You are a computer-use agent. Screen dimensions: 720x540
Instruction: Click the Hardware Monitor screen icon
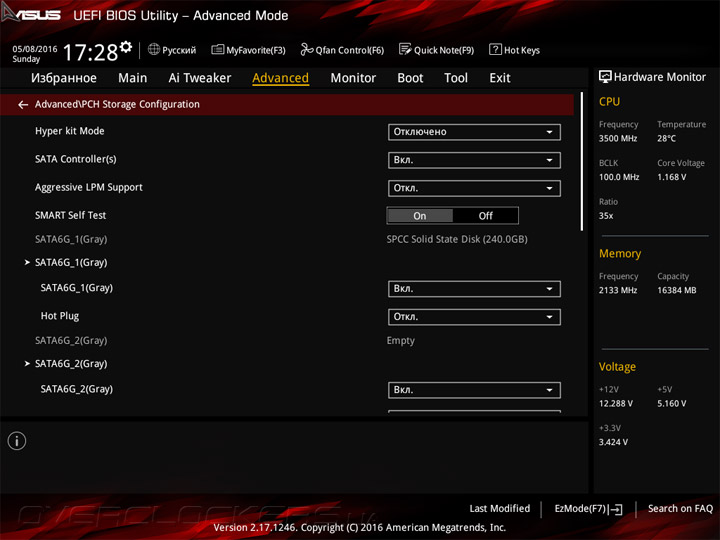click(x=605, y=77)
